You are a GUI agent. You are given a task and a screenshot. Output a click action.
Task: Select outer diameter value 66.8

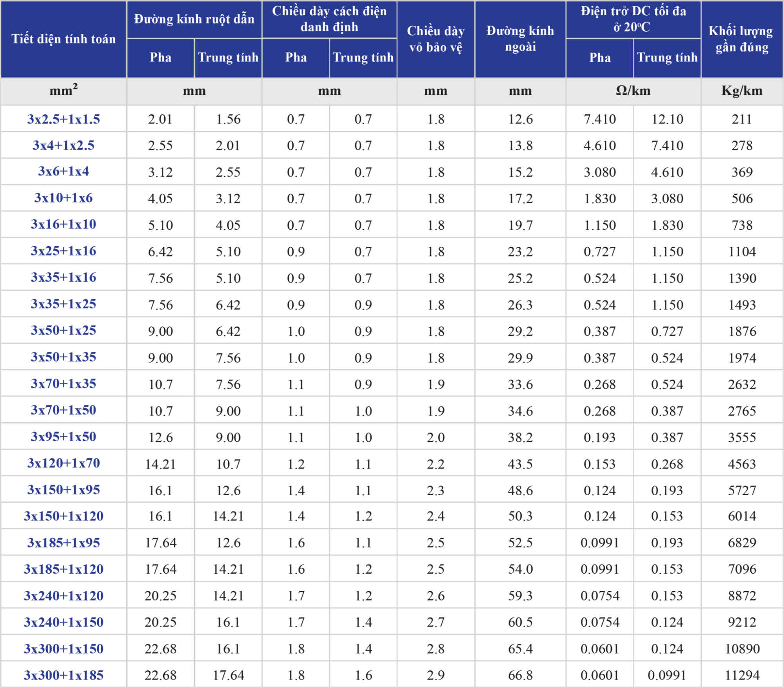[x=520, y=675]
